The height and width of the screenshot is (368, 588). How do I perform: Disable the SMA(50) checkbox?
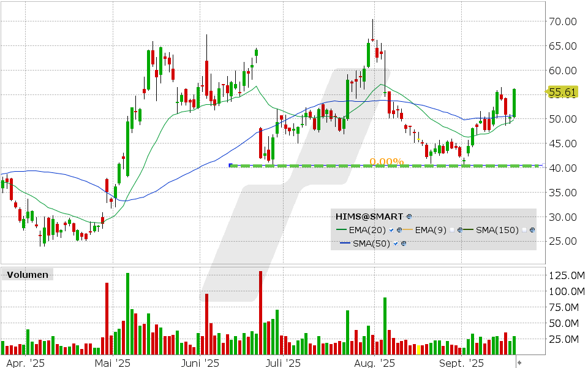click(x=396, y=243)
